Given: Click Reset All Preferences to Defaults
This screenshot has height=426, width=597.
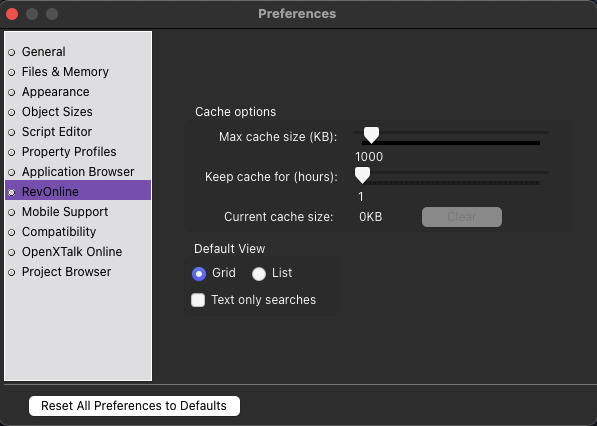Looking at the screenshot, I should coord(134,406).
